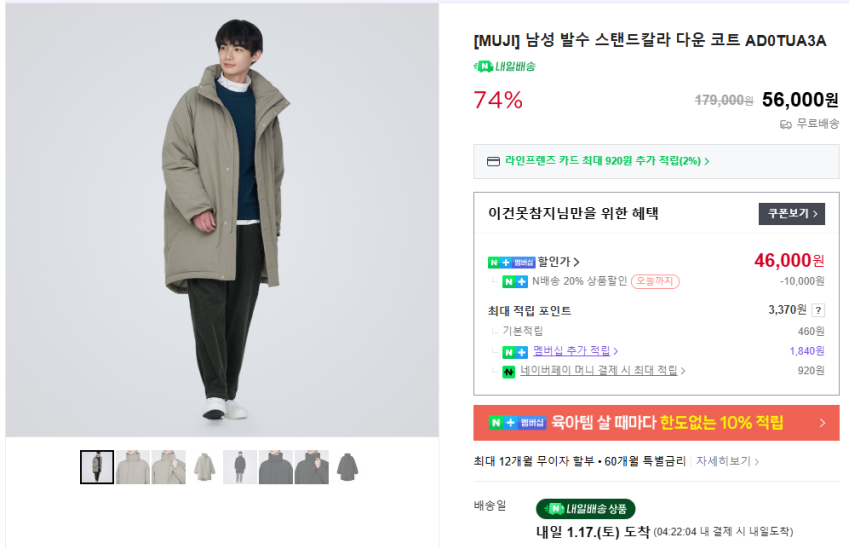Click the N배송 icon in discount row
Image resolution: width=849 pixels, height=549 pixels.
point(514,282)
